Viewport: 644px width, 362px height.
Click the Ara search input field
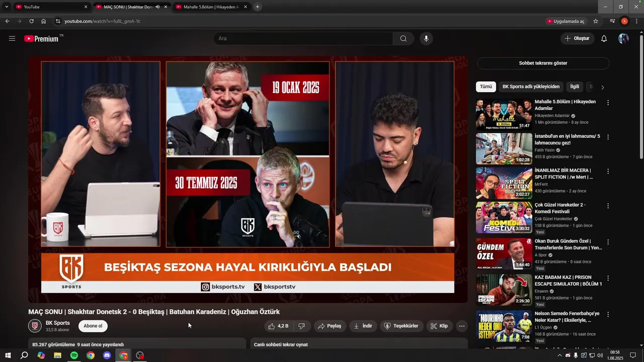[303, 39]
